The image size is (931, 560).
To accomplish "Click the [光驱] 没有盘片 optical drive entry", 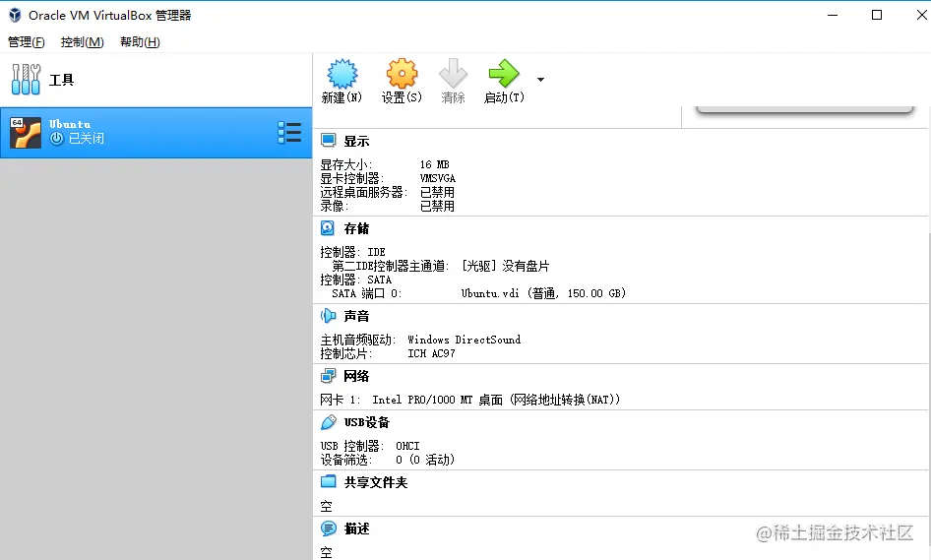I will coord(505,266).
